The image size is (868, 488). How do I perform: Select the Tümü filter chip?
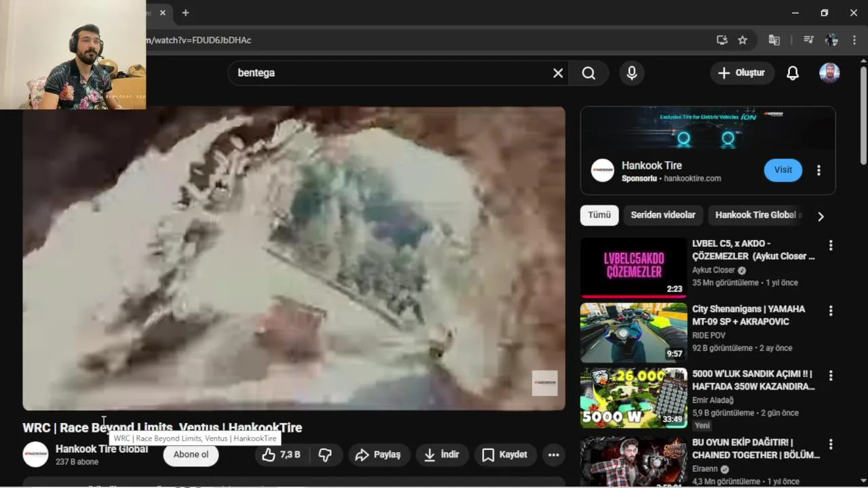pyautogui.click(x=599, y=215)
